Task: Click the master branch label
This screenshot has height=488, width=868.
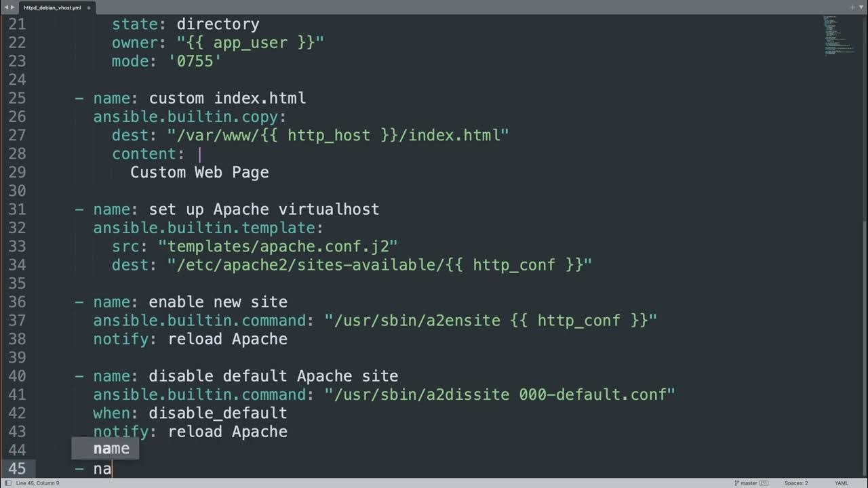Action: coord(749,483)
